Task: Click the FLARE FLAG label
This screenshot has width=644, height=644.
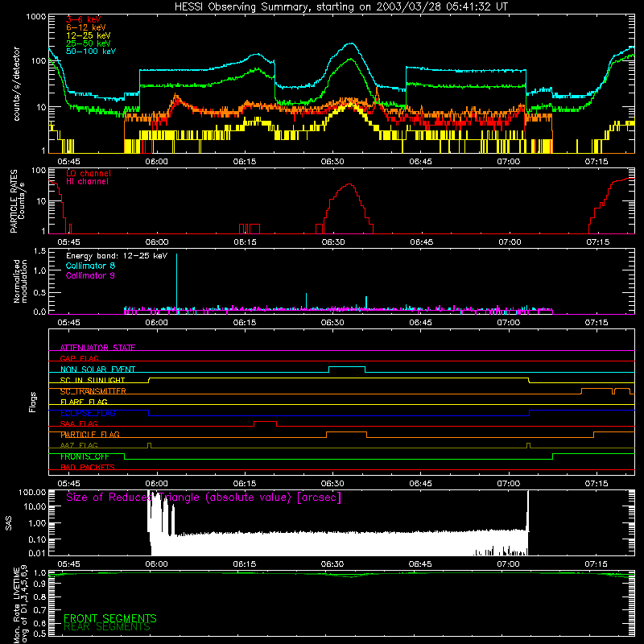Action: tap(84, 402)
